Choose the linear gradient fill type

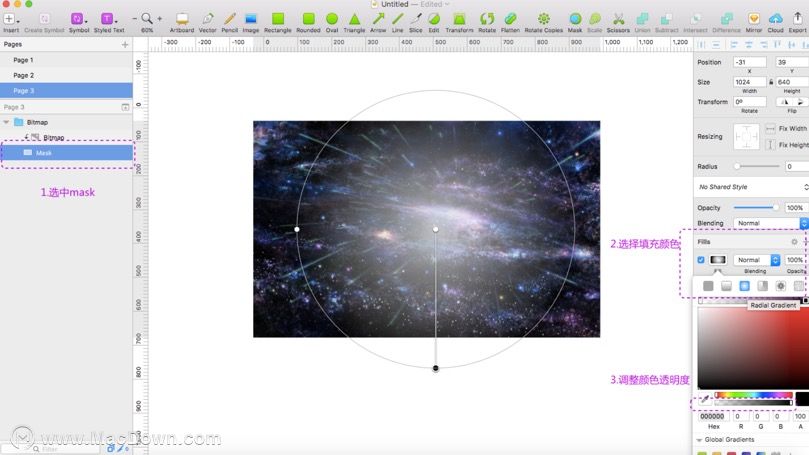(x=726, y=286)
